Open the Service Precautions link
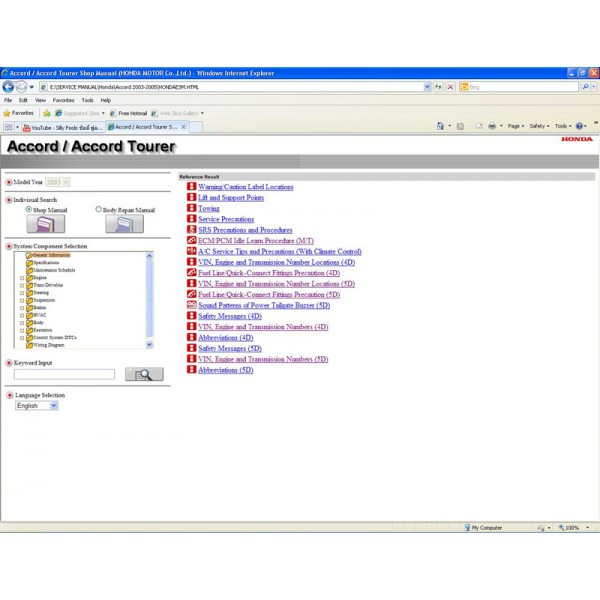The width and height of the screenshot is (600, 600). 226,219
